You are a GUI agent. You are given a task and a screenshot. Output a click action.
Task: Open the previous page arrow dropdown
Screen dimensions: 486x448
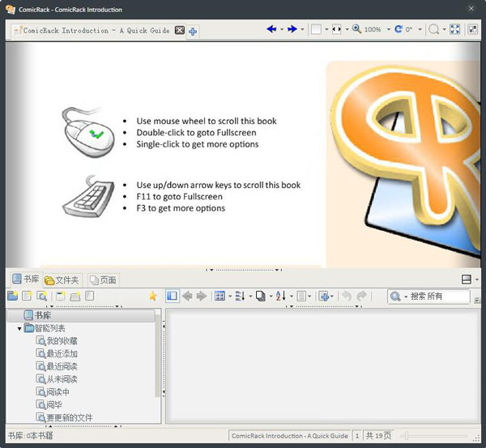click(282, 29)
